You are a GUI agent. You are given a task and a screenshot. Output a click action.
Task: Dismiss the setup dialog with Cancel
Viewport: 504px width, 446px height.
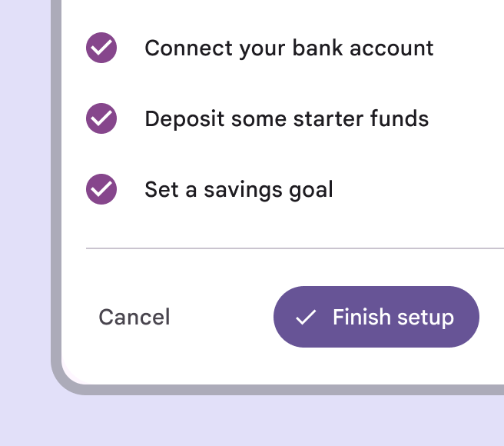(x=134, y=317)
